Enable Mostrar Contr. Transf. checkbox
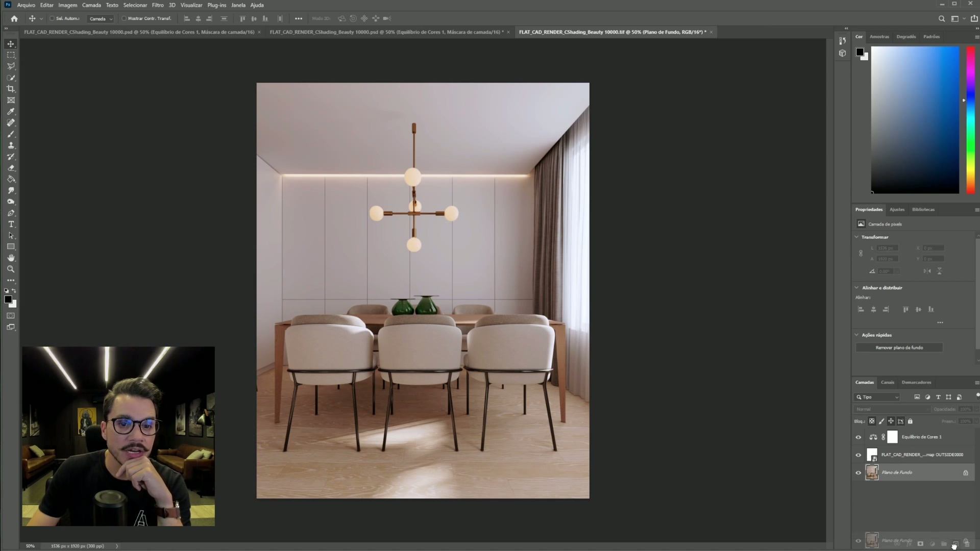 pos(124,18)
